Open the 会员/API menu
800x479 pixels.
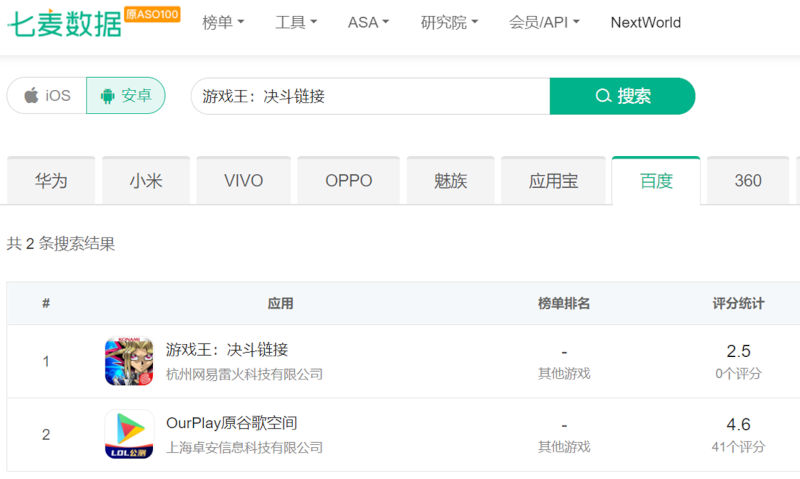(x=543, y=22)
